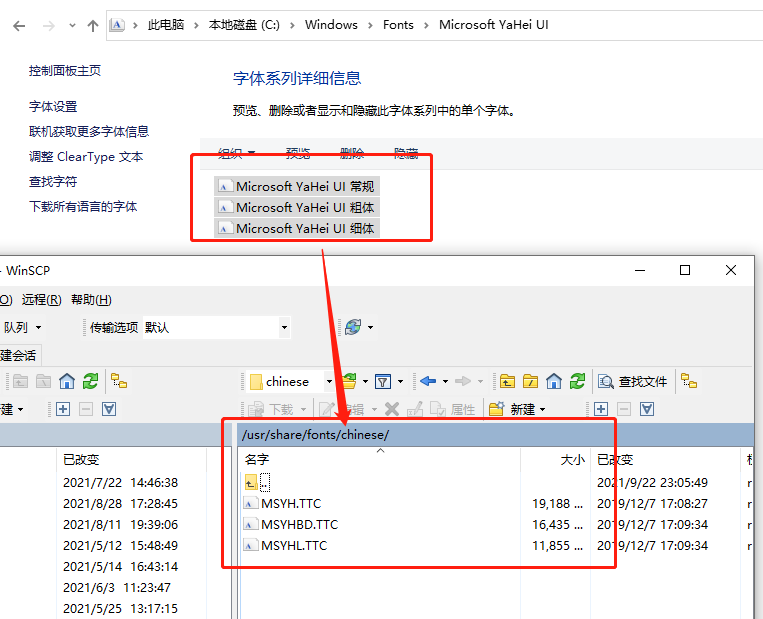The height and width of the screenshot is (619, 763).
Task: Open home directory in remote panel toolbar
Action: (x=554, y=381)
